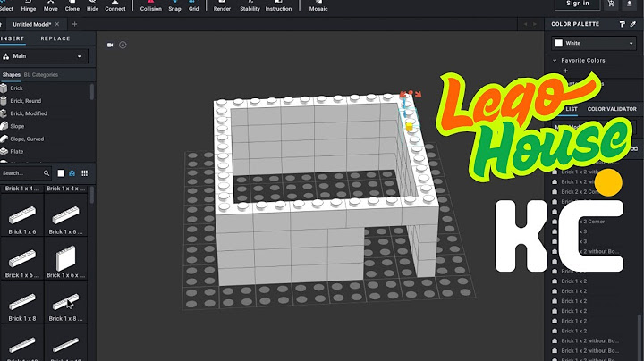Select the Slope, Curved category
This screenshot has height=361, width=644.
pos(27,139)
